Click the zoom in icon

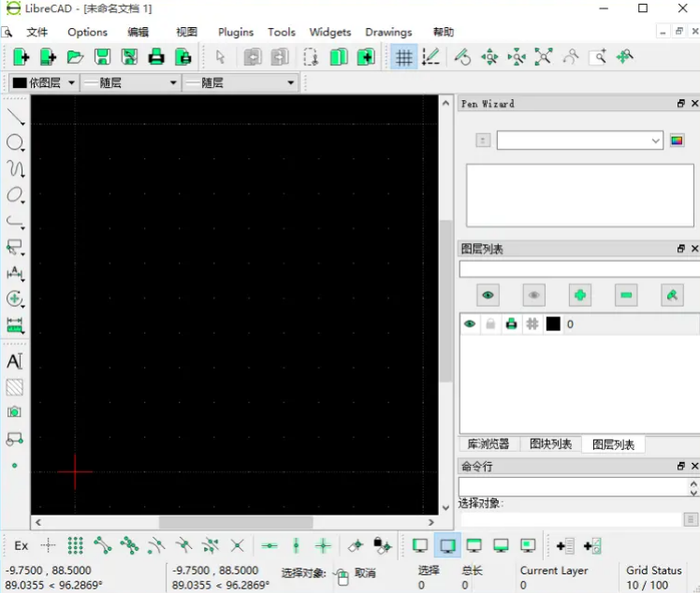click(489, 57)
